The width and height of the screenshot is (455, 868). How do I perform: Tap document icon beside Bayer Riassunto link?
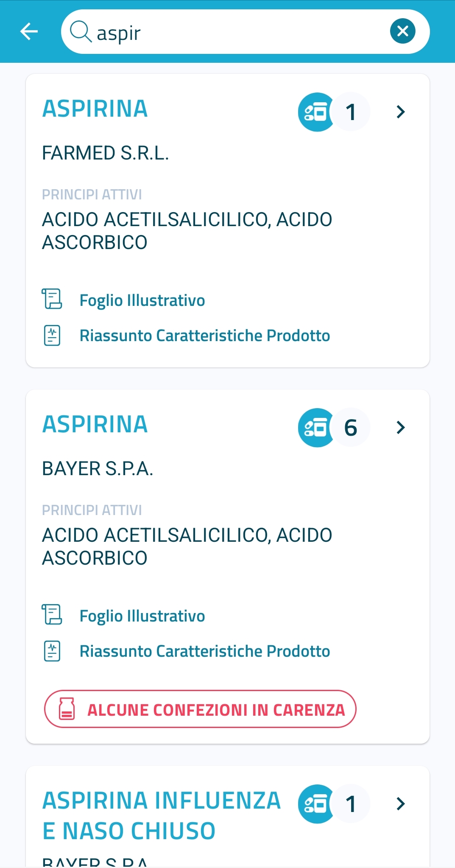point(52,651)
